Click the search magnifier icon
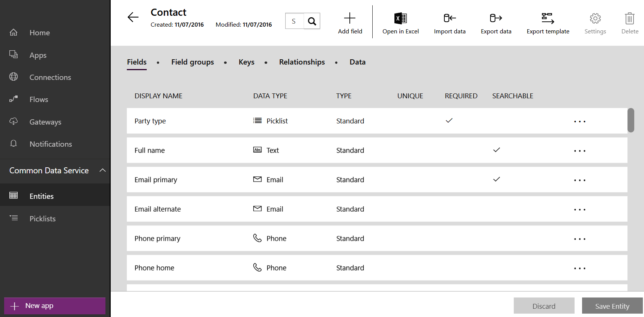Viewport: 644px width, 317px height. click(x=312, y=21)
